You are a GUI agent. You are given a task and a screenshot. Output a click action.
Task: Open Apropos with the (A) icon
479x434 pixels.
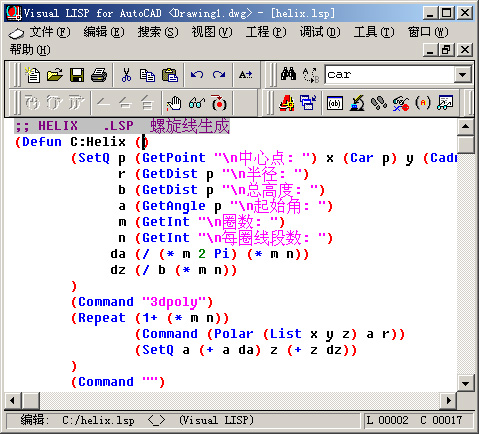pyautogui.click(x=423, y=103)
